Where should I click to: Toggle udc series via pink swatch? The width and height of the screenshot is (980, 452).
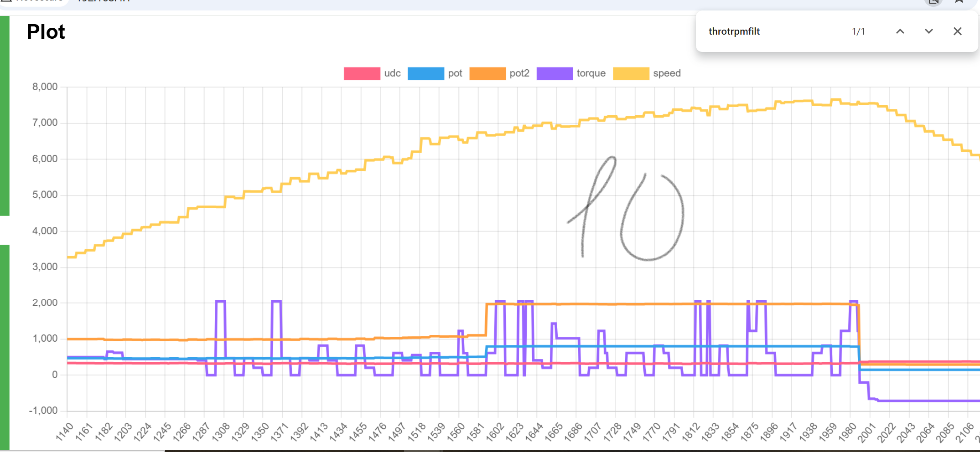click(x=362, y=73)
